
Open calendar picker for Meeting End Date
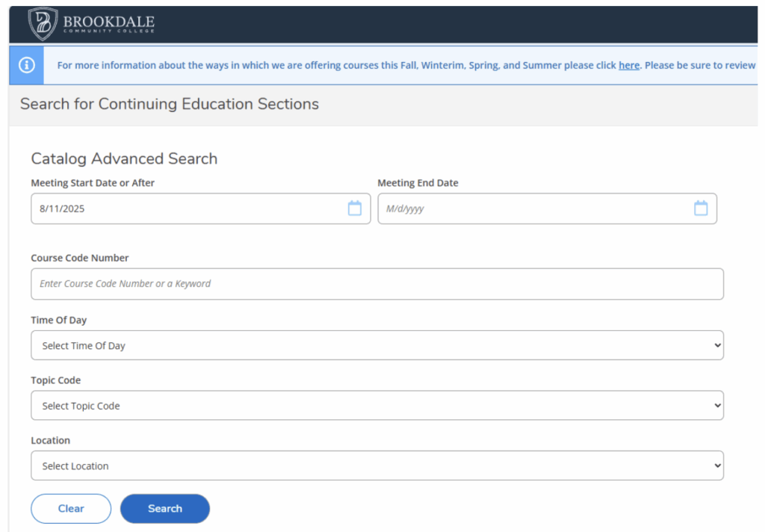click(x=701, y=208)
